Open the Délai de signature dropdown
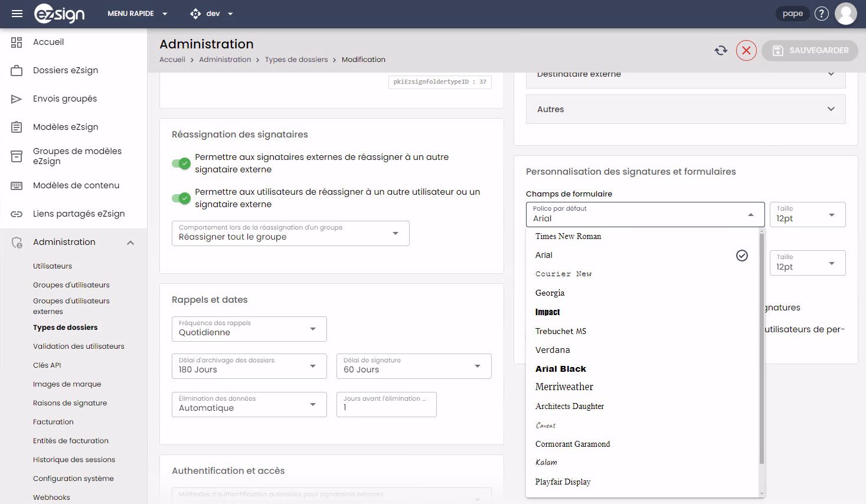Screen dimensions: 866x504 click(x=414, y=366)
